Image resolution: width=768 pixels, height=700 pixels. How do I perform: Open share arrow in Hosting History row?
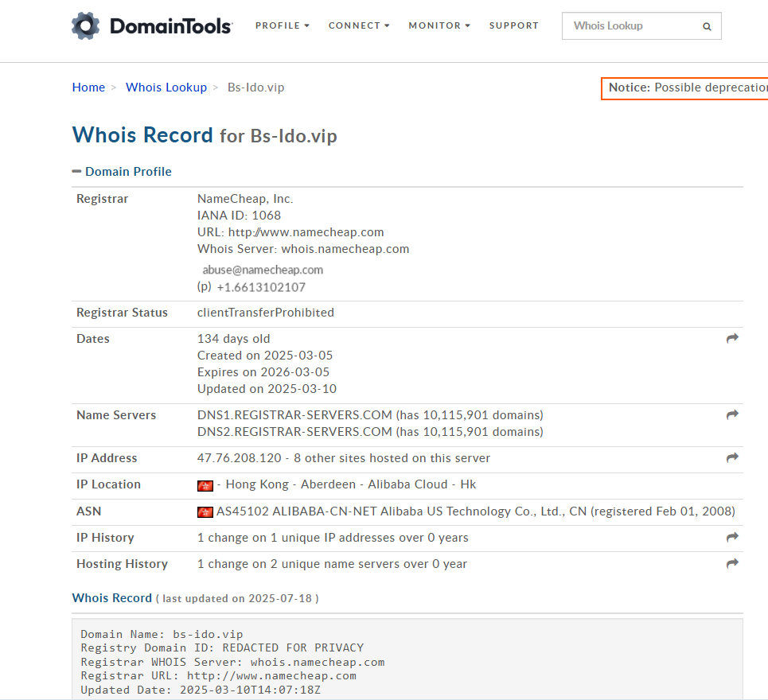pyautogui.click(x=732, y=563)
